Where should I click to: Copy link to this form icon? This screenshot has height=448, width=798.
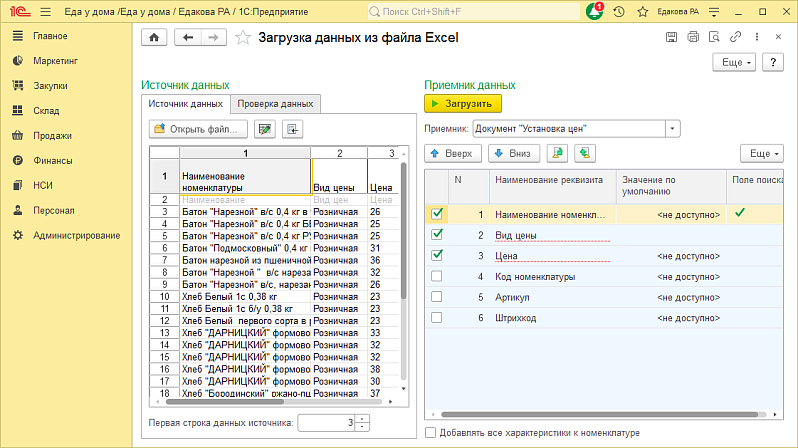(x=735, y=37)
